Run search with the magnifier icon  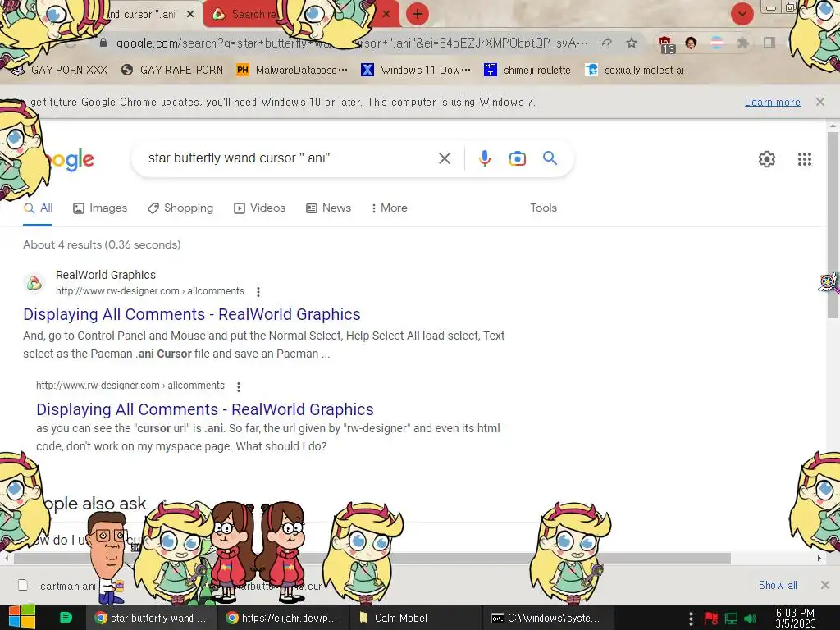[x=550, y=158]
